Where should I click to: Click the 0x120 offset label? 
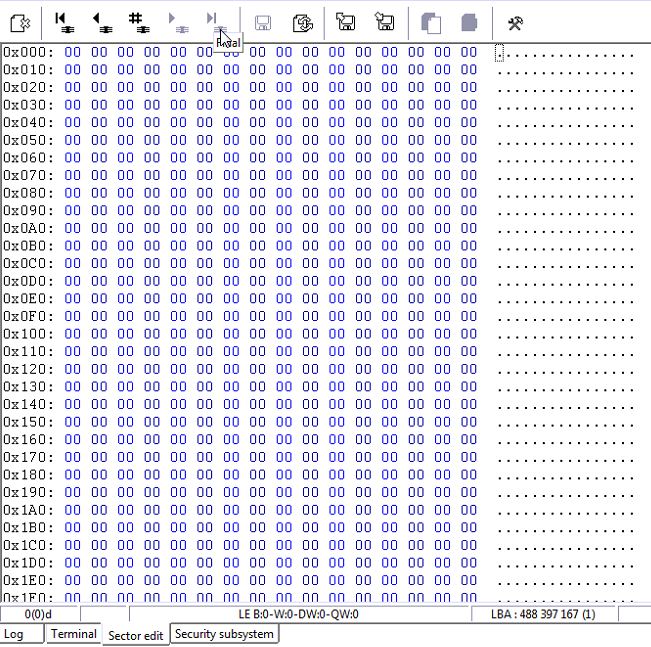pyautogui.click(x=28, y=369)
